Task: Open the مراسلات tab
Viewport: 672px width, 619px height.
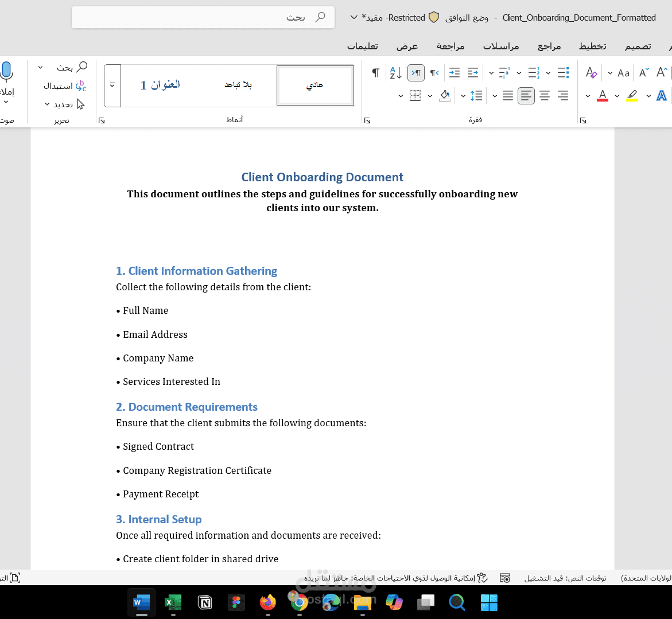Action: tap(501, 46)
